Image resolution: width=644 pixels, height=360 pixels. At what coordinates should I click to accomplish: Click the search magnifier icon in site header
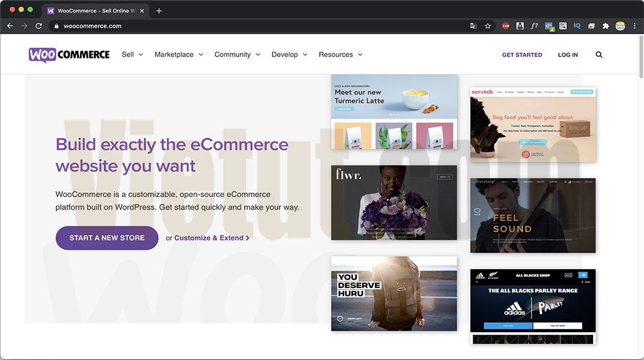[x=599, y=55]
